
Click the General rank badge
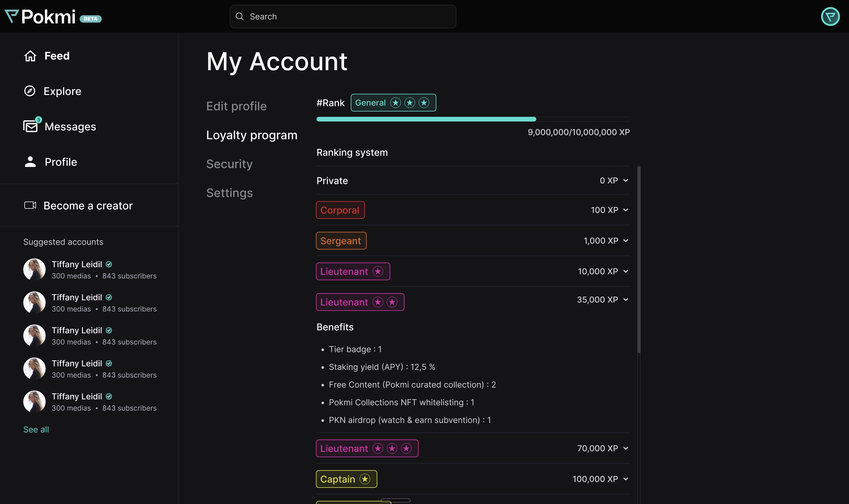tap(393, 102)
